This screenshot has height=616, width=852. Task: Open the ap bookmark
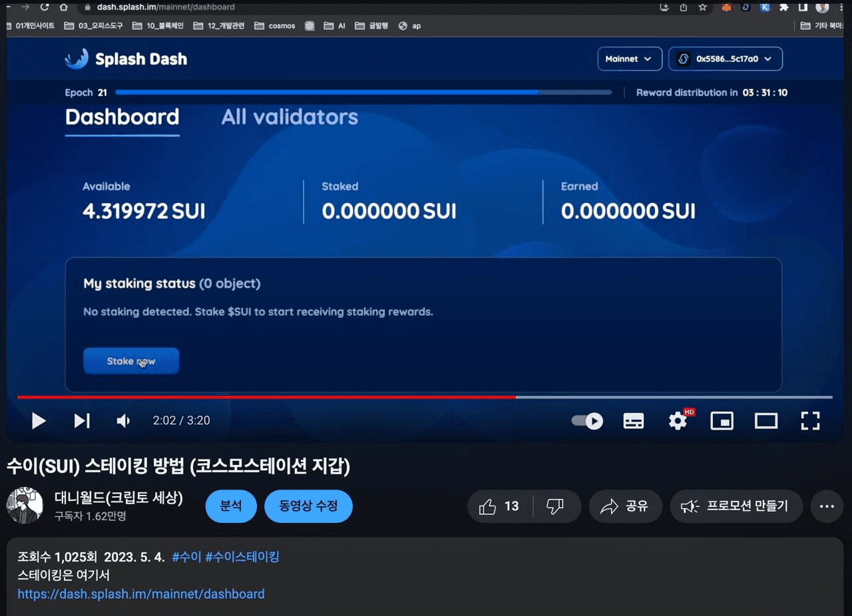tap(409, 26)
